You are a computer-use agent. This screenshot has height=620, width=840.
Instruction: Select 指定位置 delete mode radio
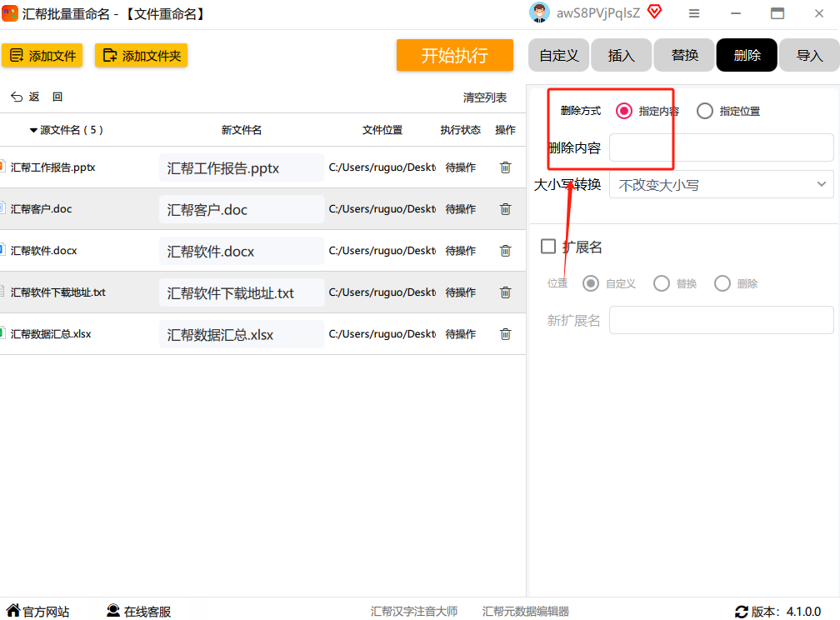tap(704, 111)
